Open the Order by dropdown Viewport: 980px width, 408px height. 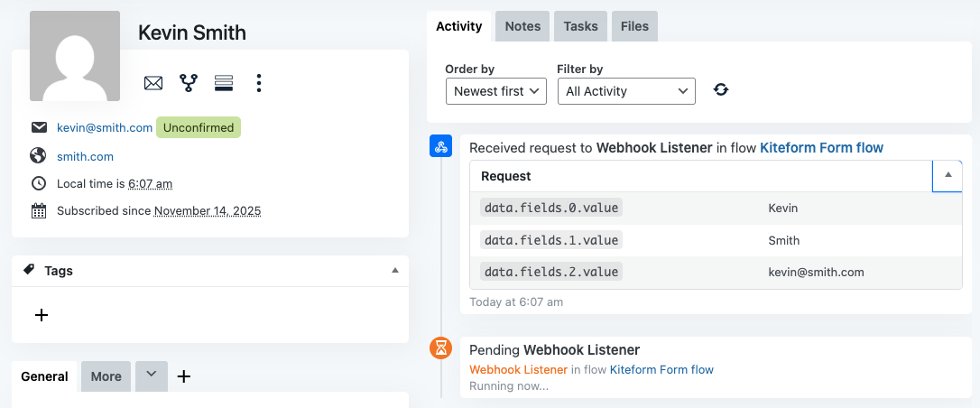pos(496,91)
